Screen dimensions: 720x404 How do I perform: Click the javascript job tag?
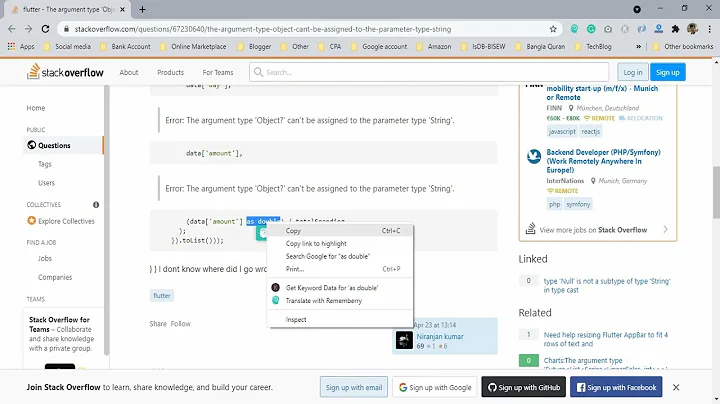point(562,131)
